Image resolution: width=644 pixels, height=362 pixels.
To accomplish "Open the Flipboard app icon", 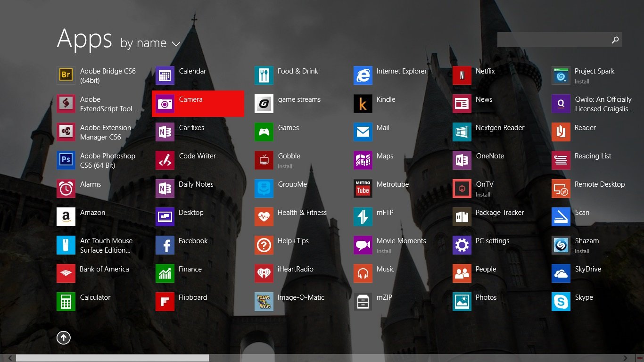I will click(x=165, y=302).
